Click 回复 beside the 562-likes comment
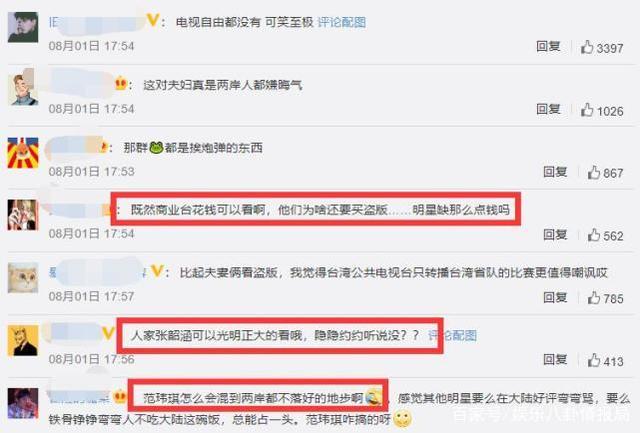This screenshot has width=640, height=433. coord(555,235)
